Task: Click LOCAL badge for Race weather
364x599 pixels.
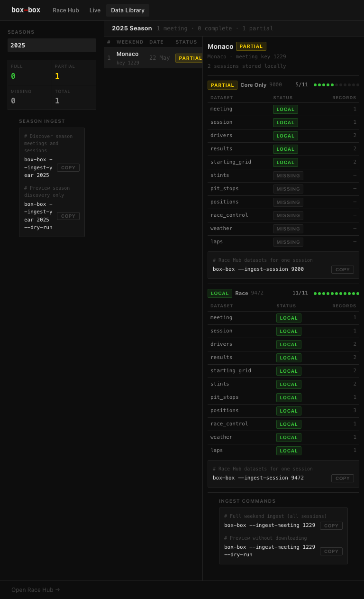Action: click(289, 437)
